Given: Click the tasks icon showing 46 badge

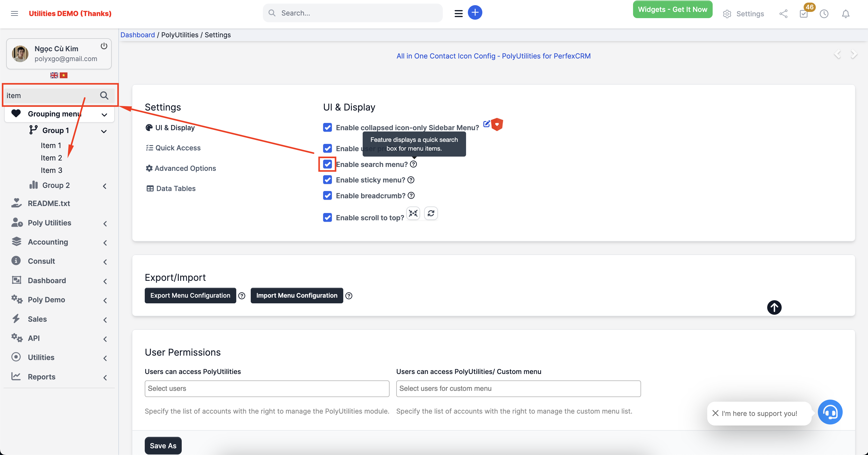Looking at the screenshot, I should coord(804,14).
